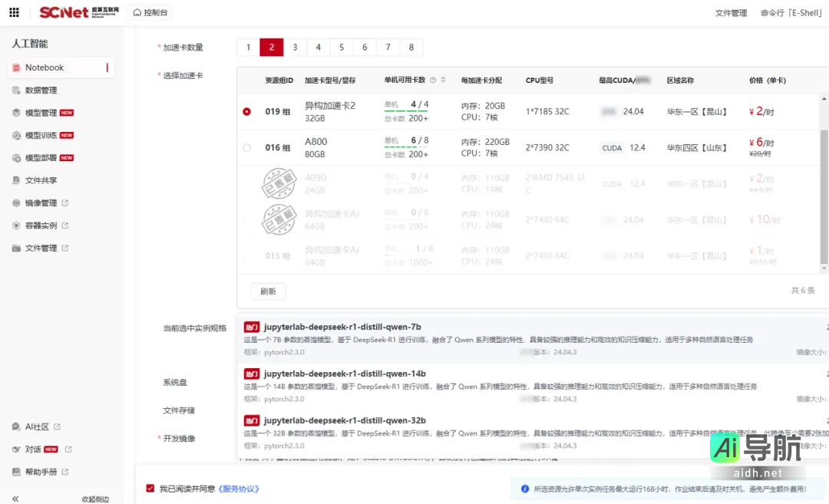Screen dimensions: 829x504
Task: Open 模型训练 menu item
Action: click(x=41, y=135)
